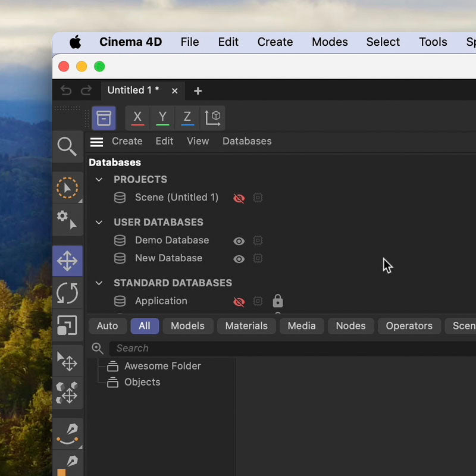The width and height of the screenshot is (476, 476).
Task: Click the database icon beside New Database
Action: click(x=120, y=258)
